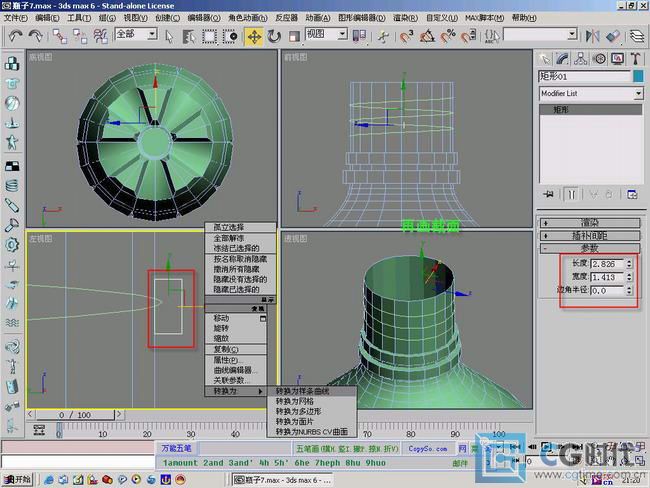Click the blue object color swatch

pyautogui.click(x=638, y=76)
